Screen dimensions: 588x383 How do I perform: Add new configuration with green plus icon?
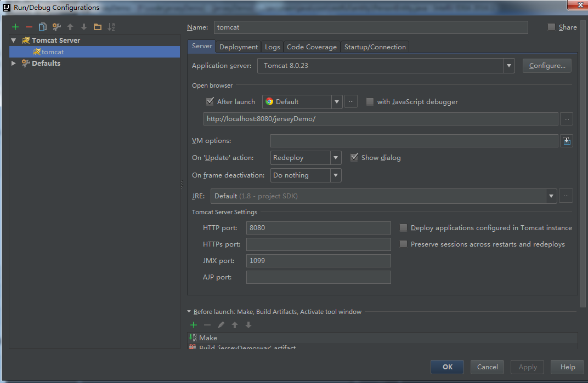(x=15, y=27)
